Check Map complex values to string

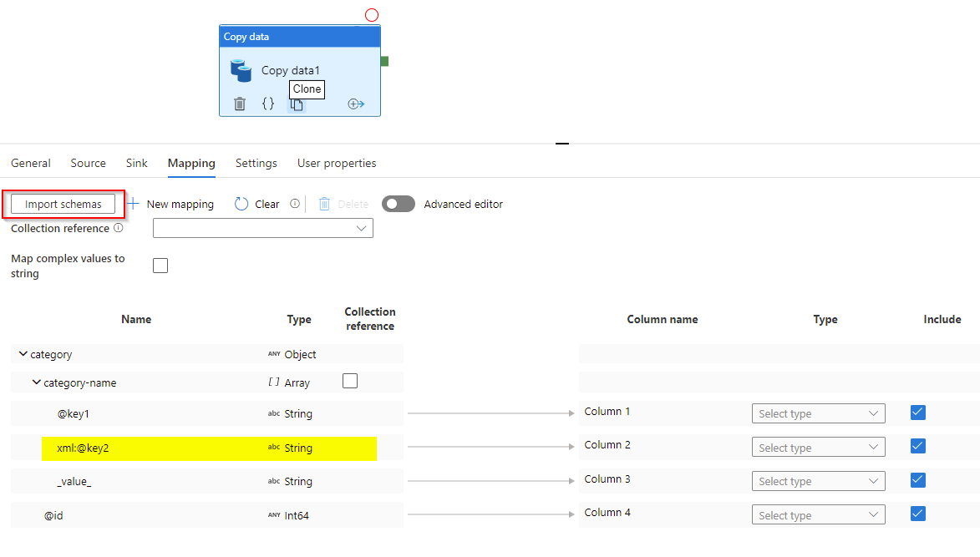click(x=160, y=265)
